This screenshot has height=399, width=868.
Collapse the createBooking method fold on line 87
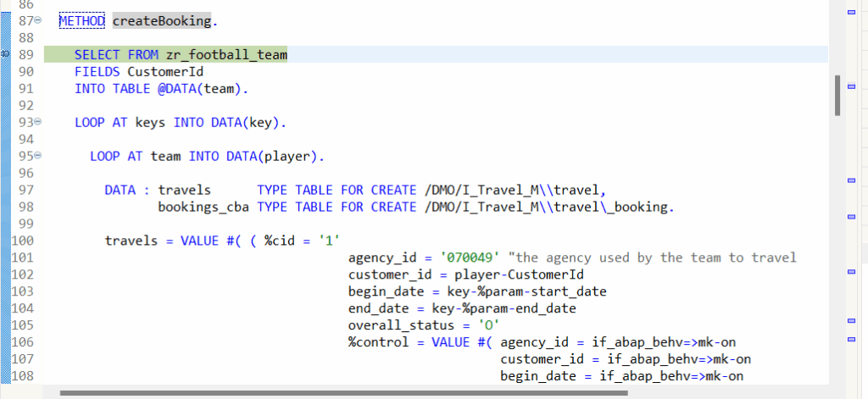37,20
